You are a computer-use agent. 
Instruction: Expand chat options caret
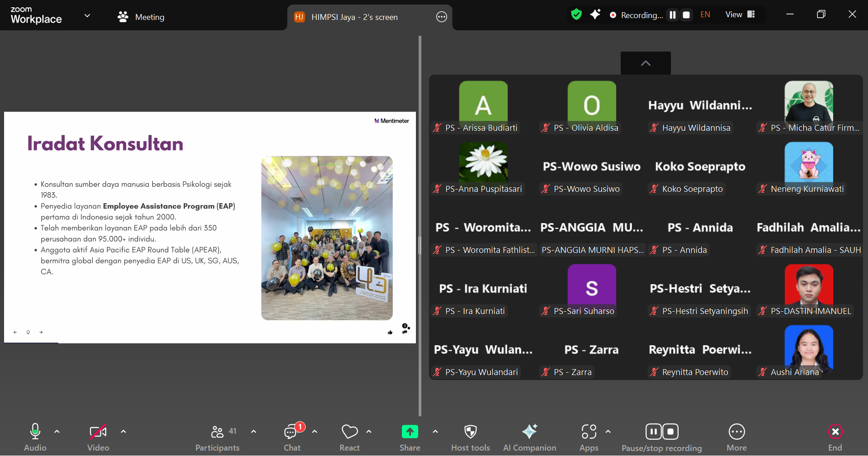pos(315,432)
